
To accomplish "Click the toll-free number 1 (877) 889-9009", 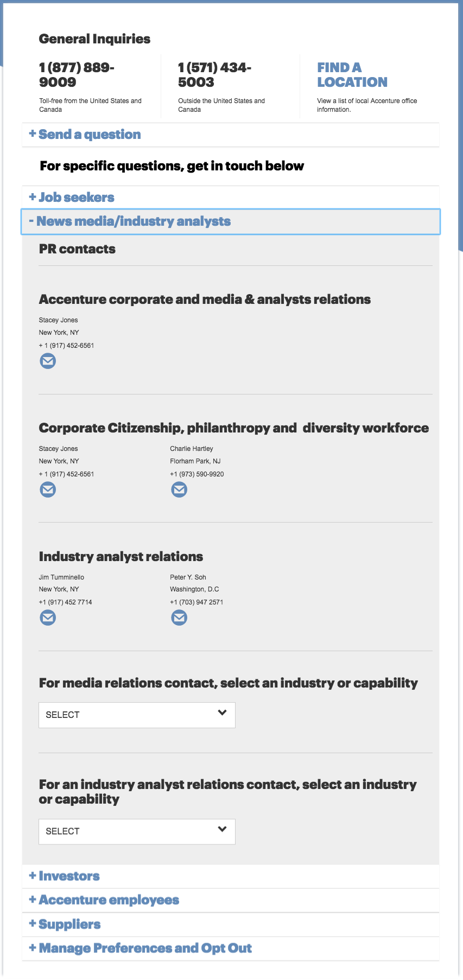I will tap(81, 75).
